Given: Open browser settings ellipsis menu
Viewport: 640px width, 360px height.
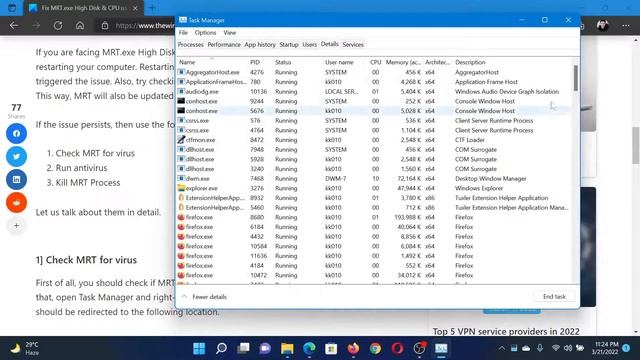Looking at the screenshot, I should 626,26.
